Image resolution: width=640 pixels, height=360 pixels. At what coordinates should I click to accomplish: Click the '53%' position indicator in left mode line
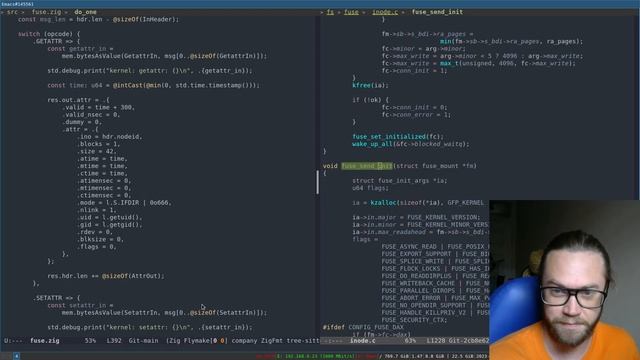coord(90,340)
